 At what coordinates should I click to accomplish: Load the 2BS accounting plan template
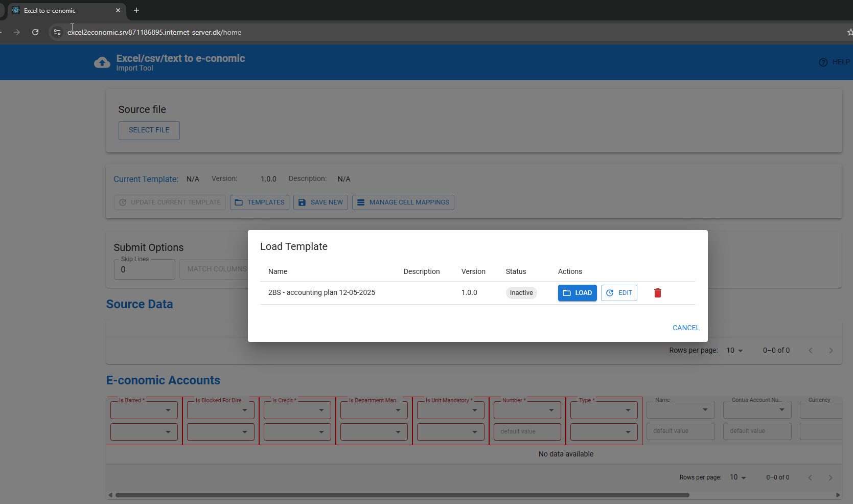click(577, 293)
